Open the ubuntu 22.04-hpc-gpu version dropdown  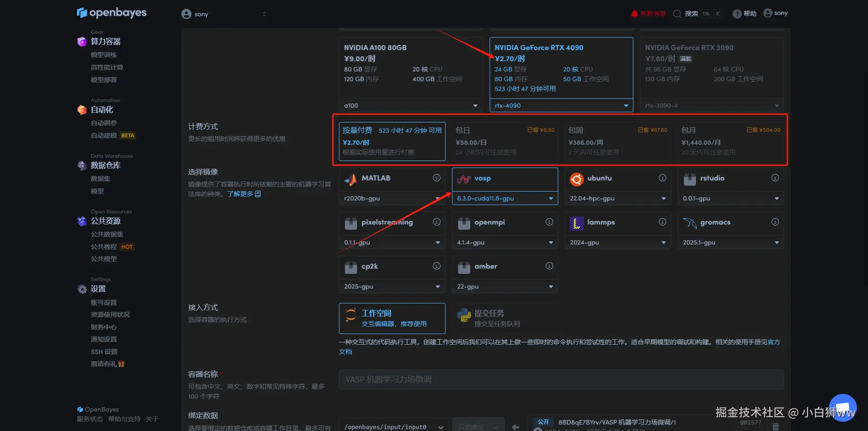(618, 199)
